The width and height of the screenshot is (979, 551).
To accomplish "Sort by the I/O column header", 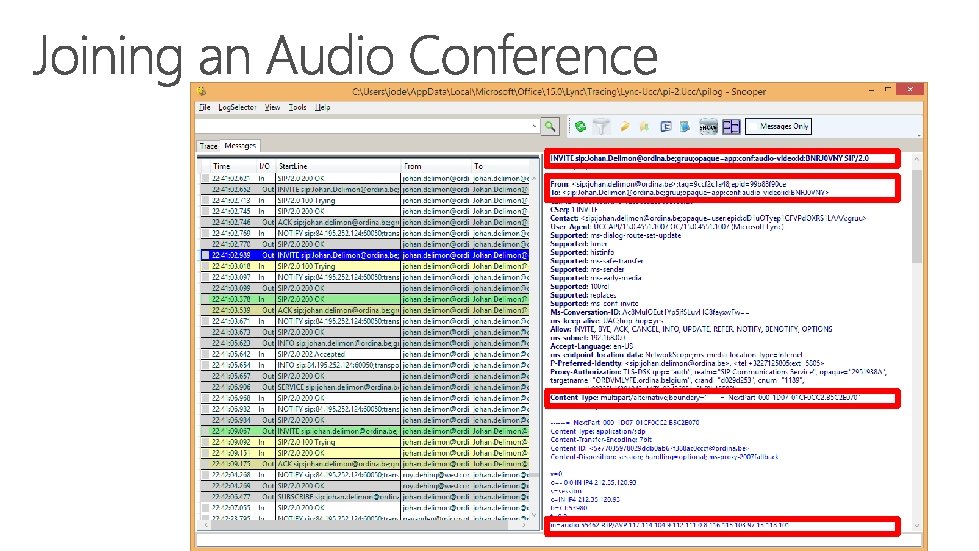I will point(265,166).
